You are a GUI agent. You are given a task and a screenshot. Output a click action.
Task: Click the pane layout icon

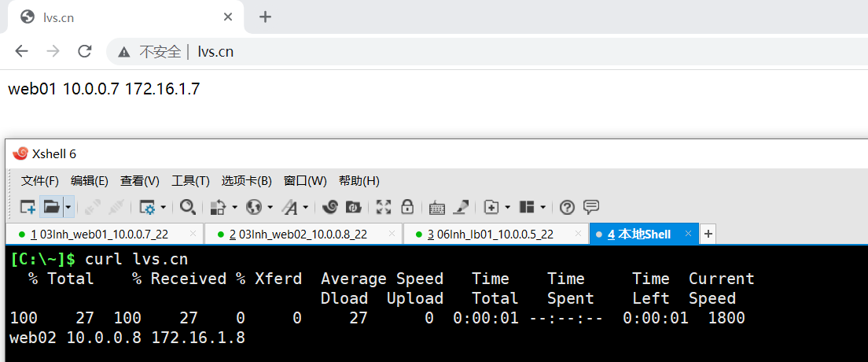click(x=527, y=207)
